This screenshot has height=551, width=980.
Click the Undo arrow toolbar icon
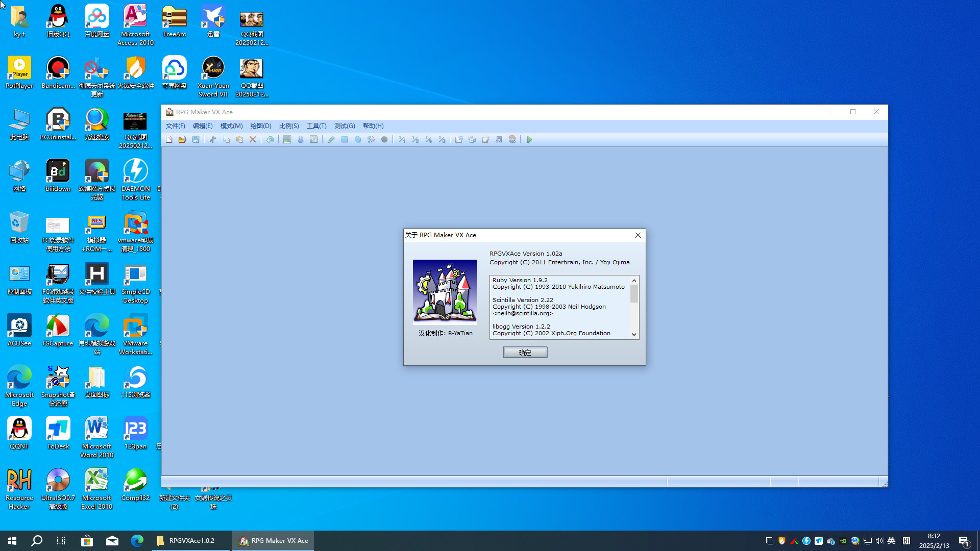coord(270,139)
